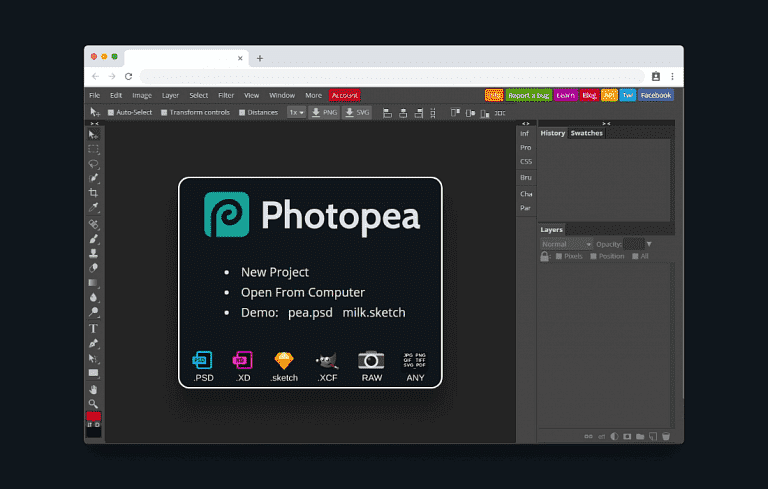Choose the Zoom magnifier tool

(93, 403)
